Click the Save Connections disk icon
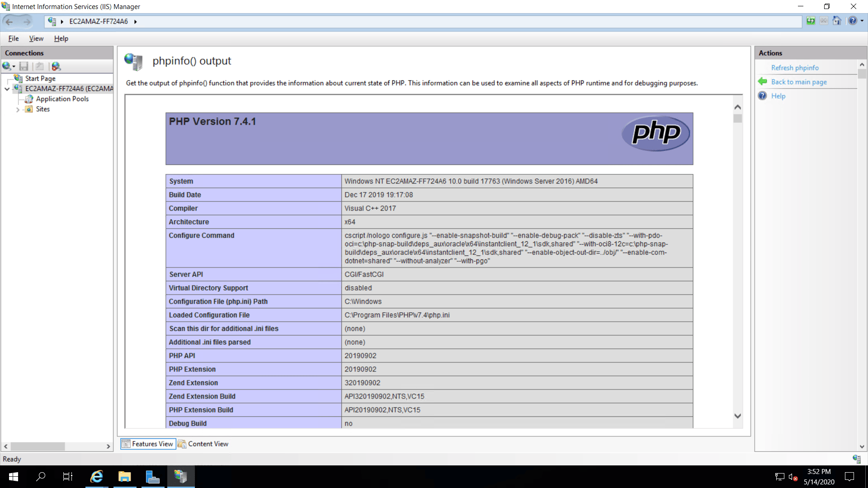 point(24,66)
